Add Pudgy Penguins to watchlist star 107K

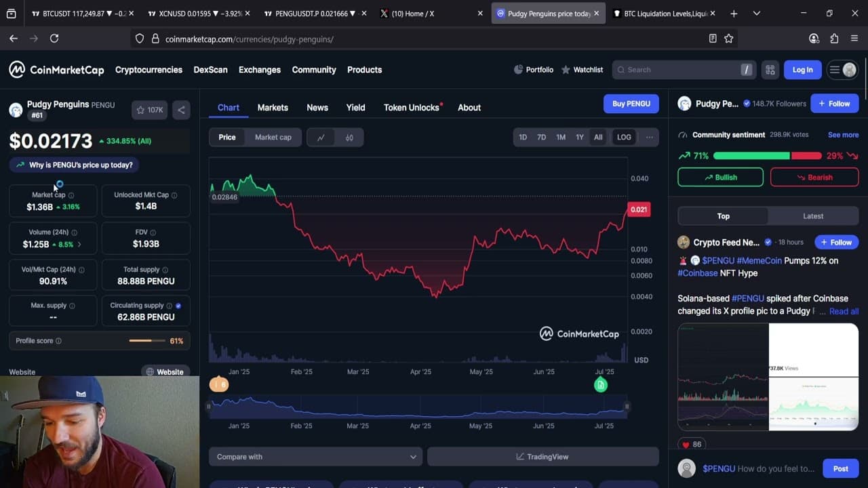tap(150, 110)
